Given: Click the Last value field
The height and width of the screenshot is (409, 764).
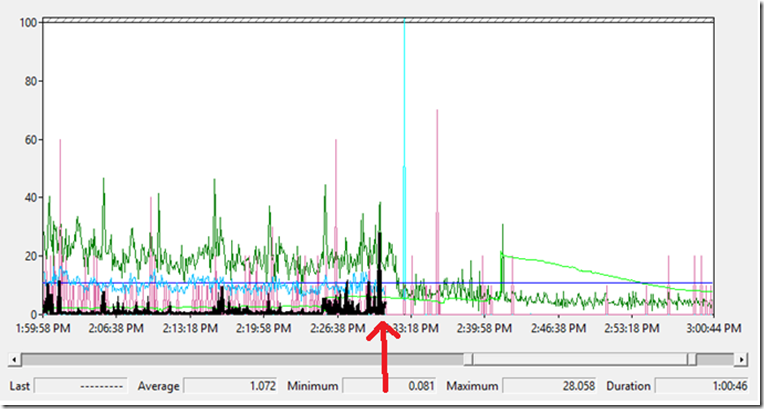Looking at the screenshot, I should (x=81, y=386).
